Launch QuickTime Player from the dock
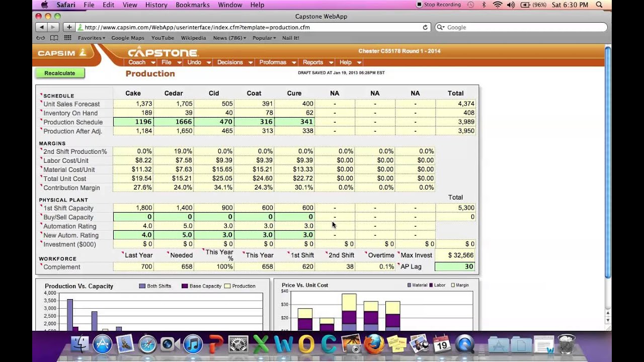The height and width of the screenshot is (362, 644). coord(465,344)
